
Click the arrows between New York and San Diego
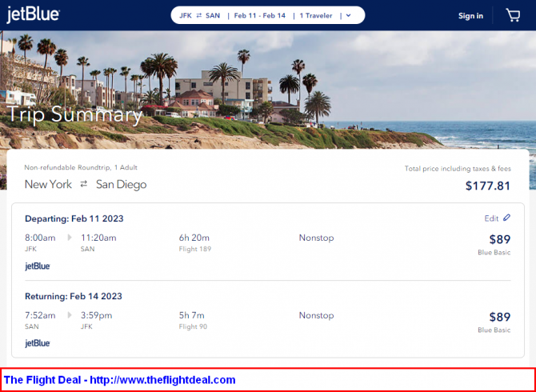[x=84, y=185]
